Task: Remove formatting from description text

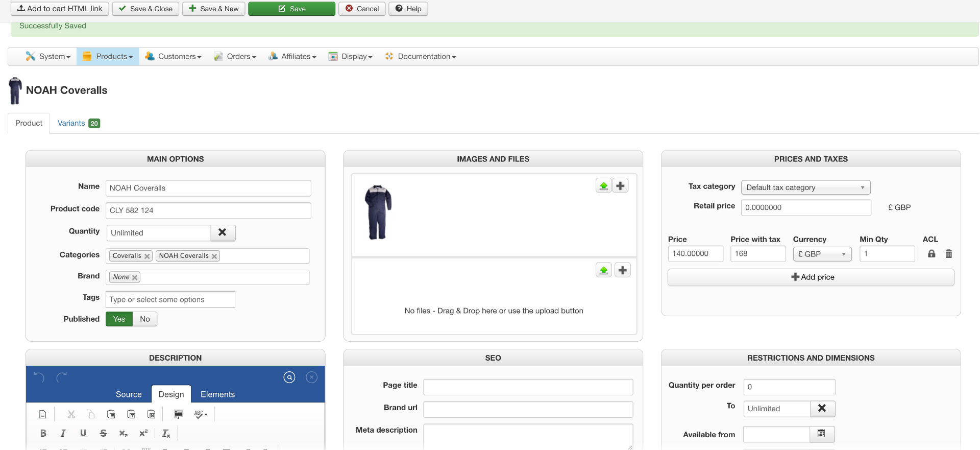Action: [x=166, y=434]
